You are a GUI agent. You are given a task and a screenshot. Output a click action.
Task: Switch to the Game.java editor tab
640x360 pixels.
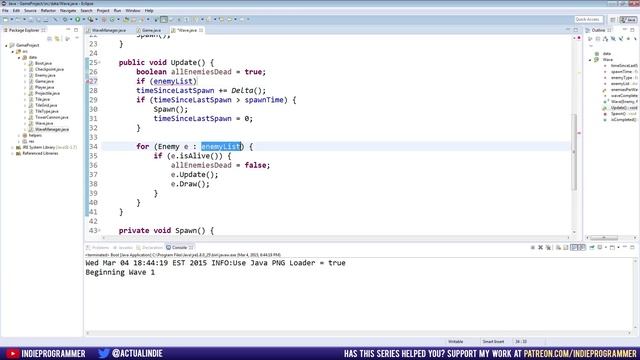point(151,30)
